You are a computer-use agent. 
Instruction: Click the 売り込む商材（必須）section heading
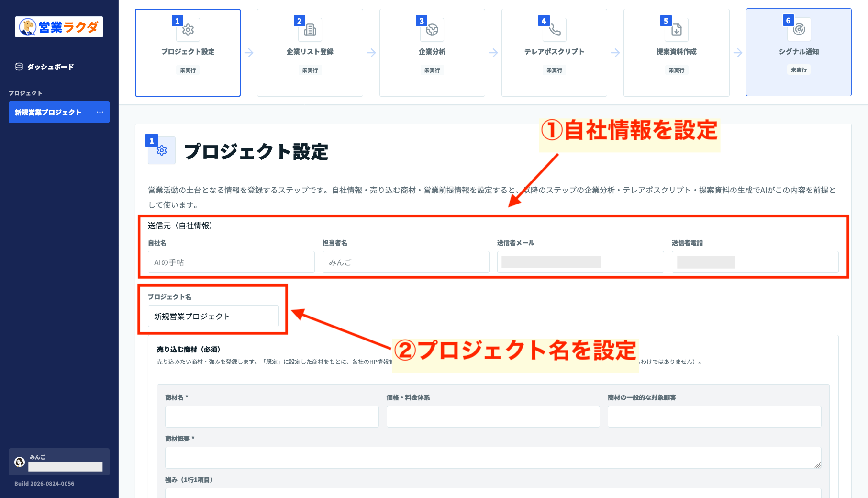click(189, 350)
